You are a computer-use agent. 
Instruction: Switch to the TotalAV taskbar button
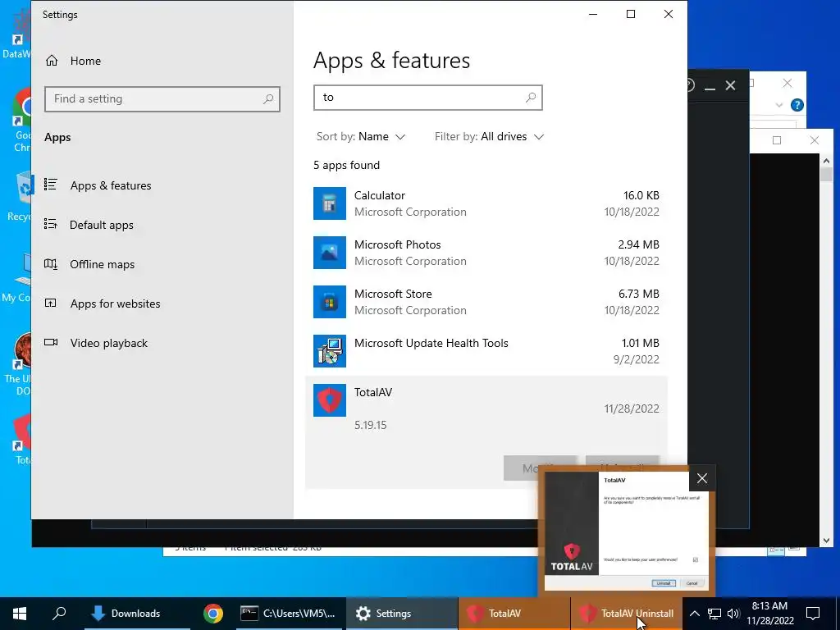514,614
